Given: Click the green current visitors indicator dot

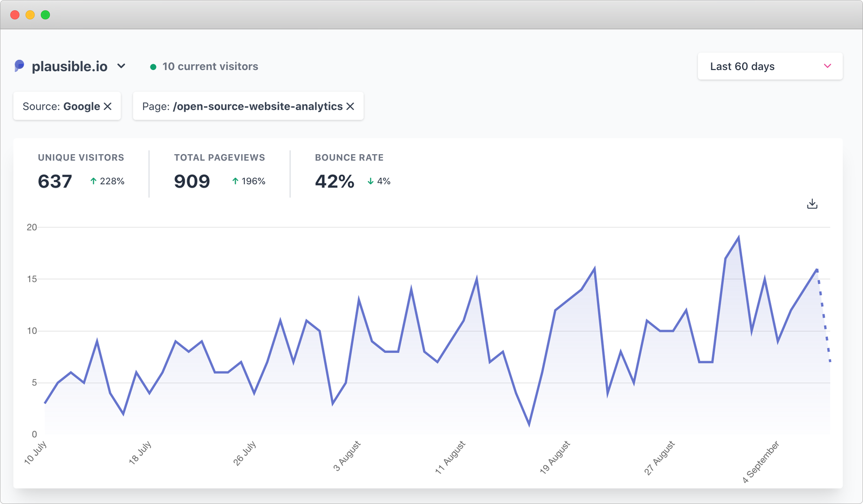Looking at the screenshot, I should click(x=154, y=66).
